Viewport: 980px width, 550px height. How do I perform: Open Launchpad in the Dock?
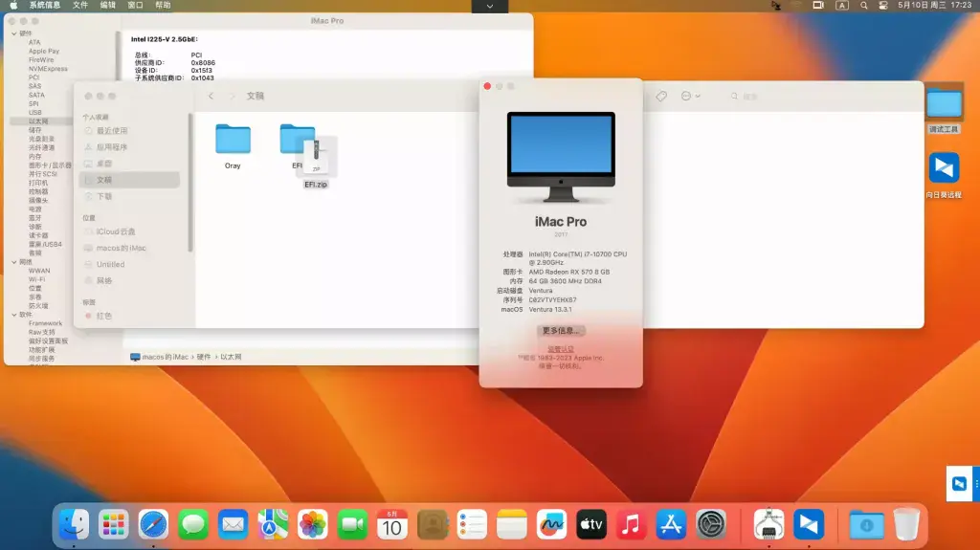click(113, 524)
